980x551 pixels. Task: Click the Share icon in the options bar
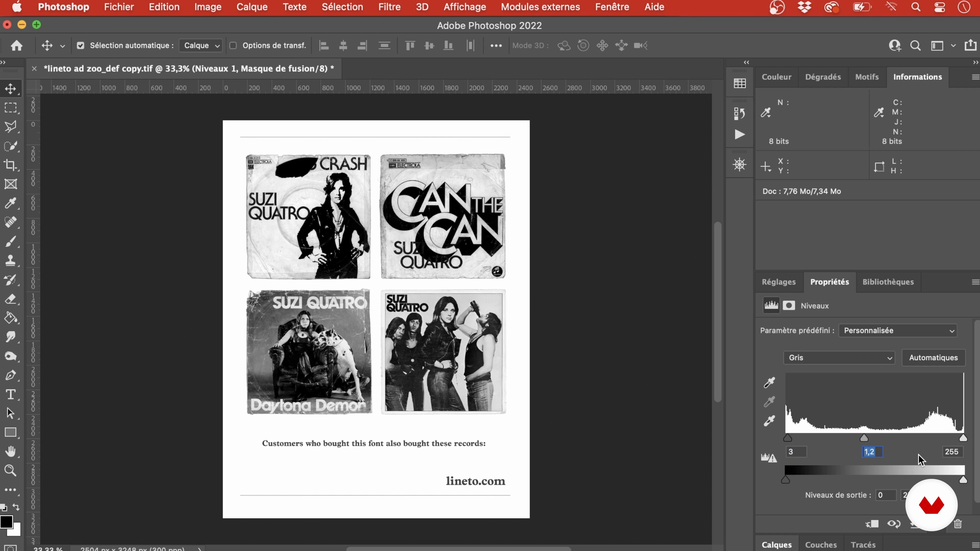pos(971,45)
